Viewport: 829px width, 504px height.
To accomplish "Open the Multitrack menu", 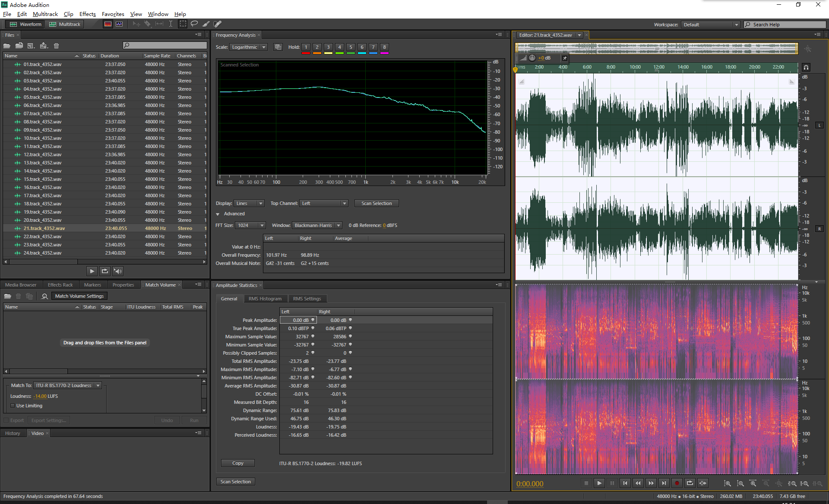I will point(45,14).
